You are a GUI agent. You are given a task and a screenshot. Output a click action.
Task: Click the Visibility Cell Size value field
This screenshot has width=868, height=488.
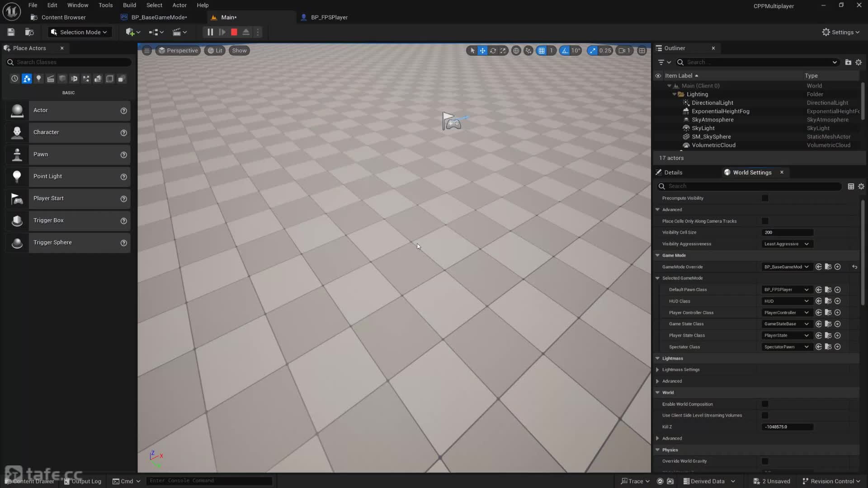(787, 233)
